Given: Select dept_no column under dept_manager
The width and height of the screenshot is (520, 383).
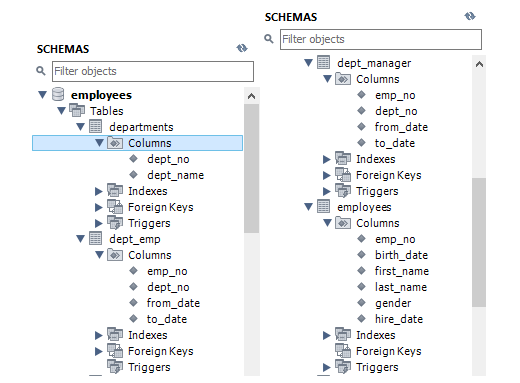Looking at the screenshot, I should point(396,111).
